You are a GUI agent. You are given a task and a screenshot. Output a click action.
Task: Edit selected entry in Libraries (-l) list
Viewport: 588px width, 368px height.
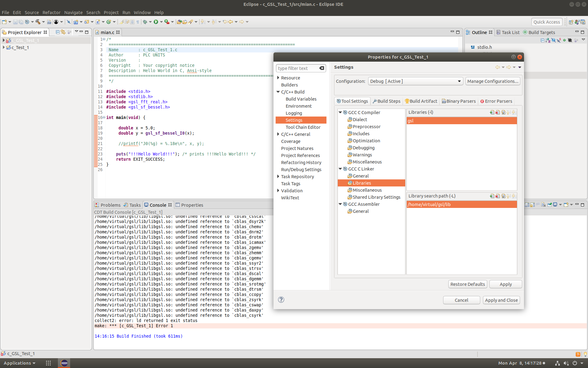coord(503,112)
